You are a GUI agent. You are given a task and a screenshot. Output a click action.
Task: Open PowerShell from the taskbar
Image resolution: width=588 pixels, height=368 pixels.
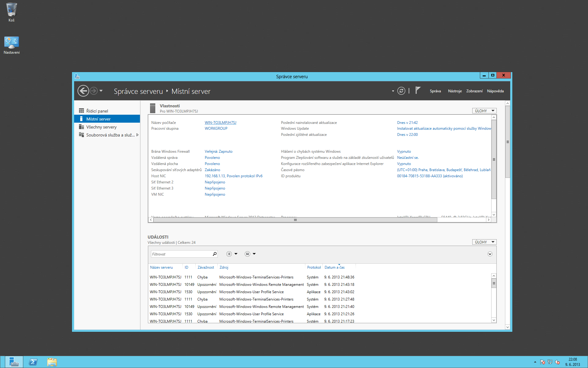33,362
